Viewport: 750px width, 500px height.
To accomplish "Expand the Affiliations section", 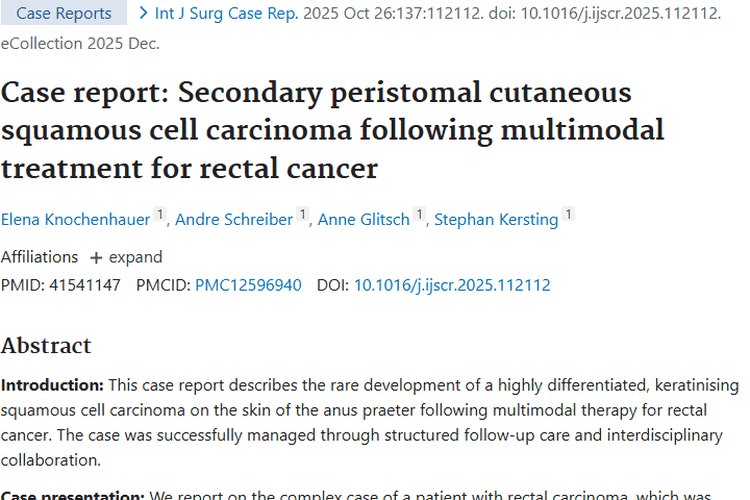I will tap(126, 257).
